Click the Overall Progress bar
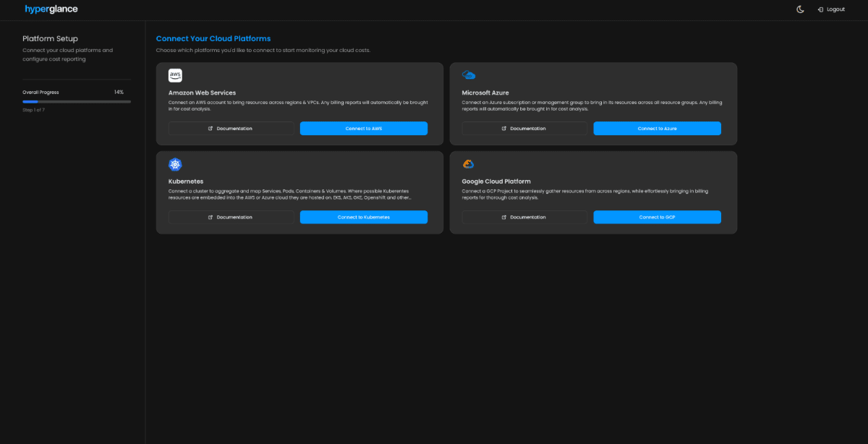This screenshot has height=444, width=868. 77,102
